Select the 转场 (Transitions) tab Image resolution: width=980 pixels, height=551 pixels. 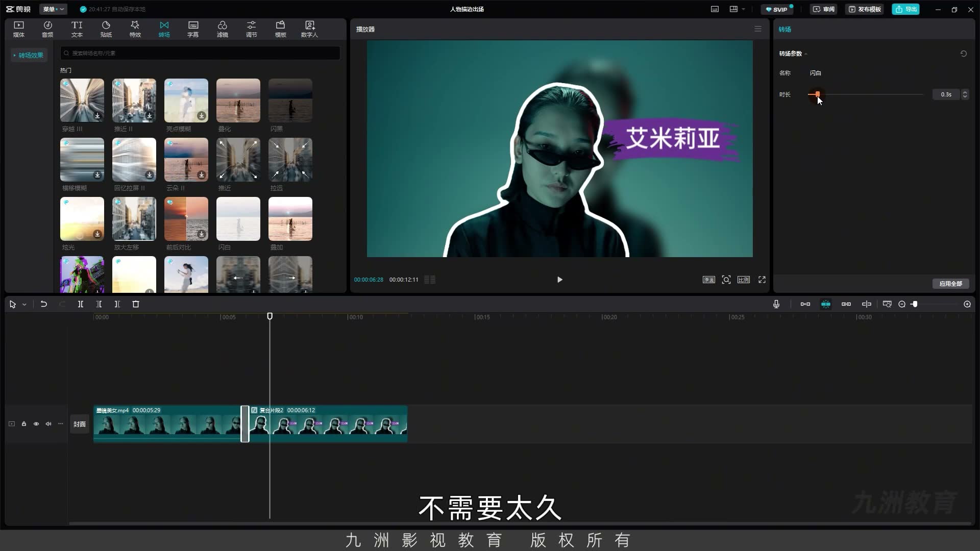pyautogui.click(x=164, y=29)
